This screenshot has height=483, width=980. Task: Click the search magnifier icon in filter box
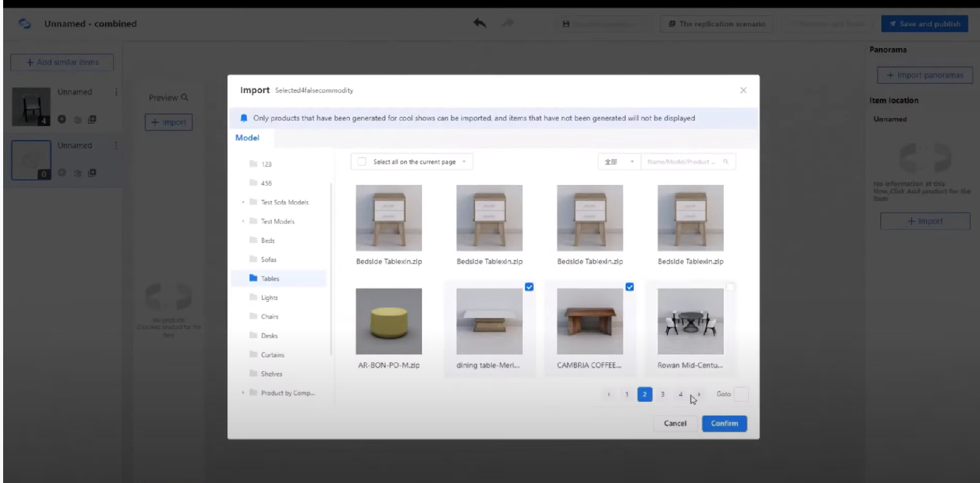(x=726, y=162)
